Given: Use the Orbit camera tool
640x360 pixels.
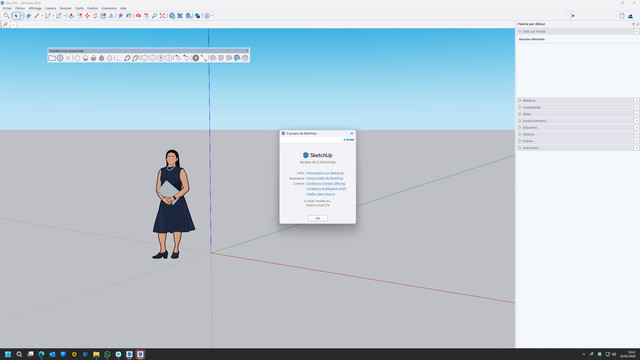Looking at the screenshot, I should (138, 16).
